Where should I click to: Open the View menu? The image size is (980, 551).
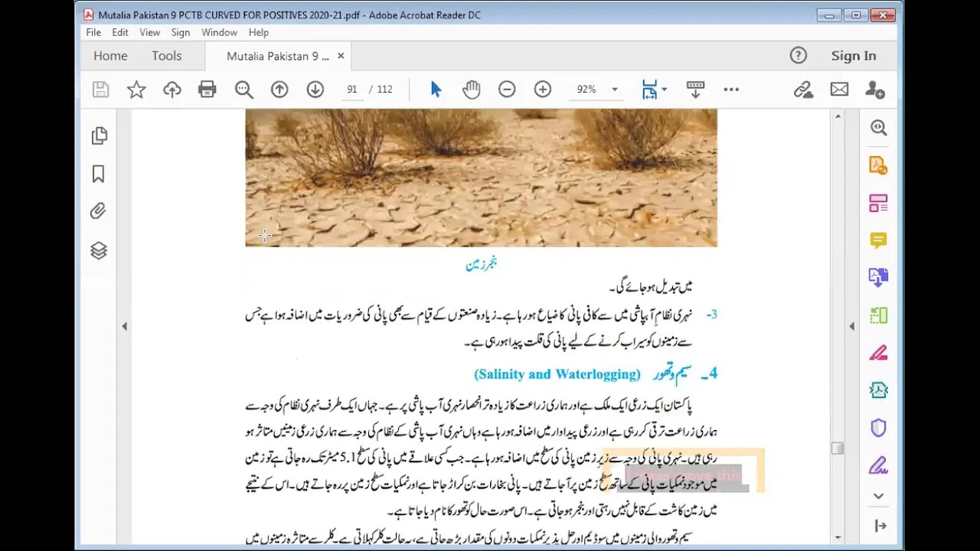click(x=149, y=32)
